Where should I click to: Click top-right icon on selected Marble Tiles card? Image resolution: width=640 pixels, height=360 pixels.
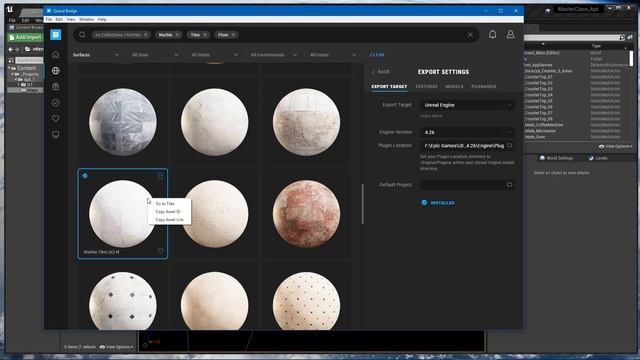pos(160,176)
